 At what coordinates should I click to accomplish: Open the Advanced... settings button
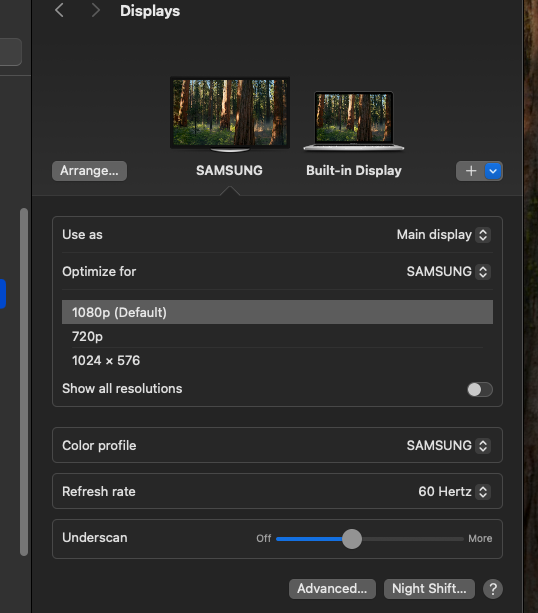point(332,589)
